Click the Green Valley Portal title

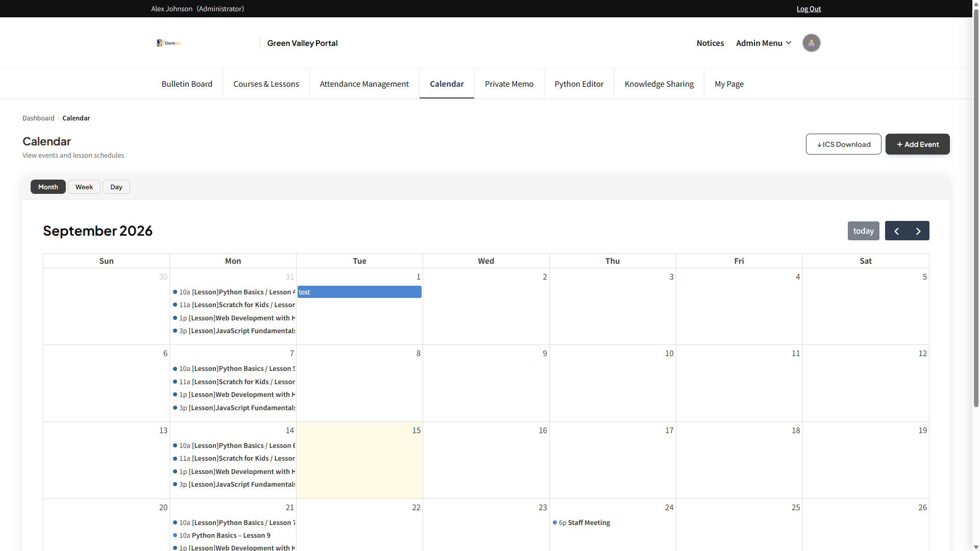(302, 43)
